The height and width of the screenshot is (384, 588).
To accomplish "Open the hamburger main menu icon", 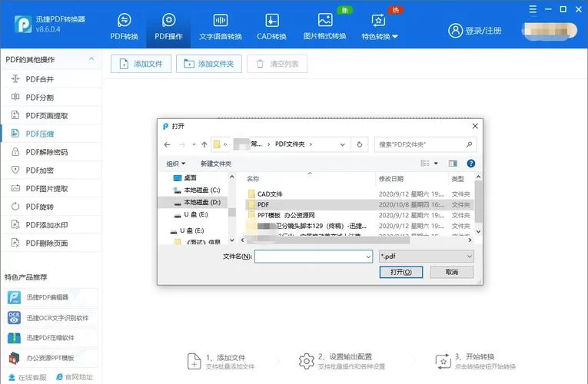I will pos(533,9).
